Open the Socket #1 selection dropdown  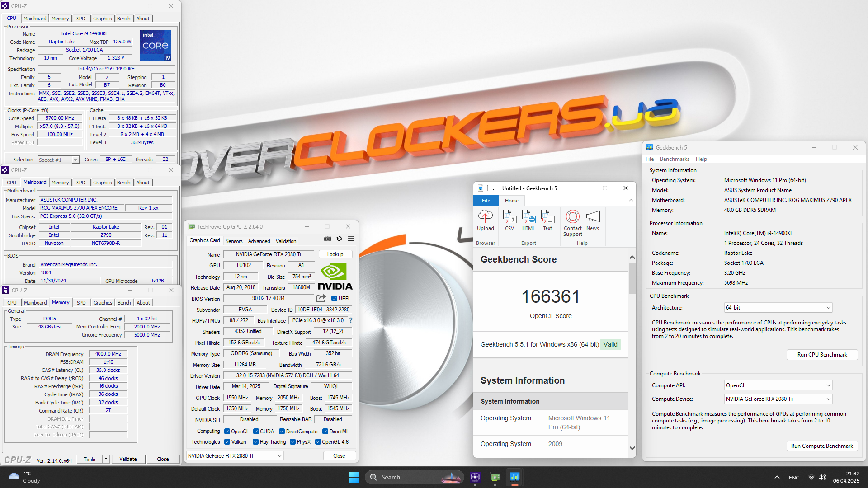point(58,160)
